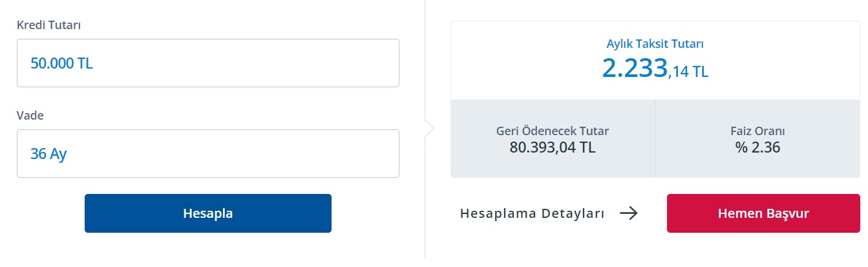
Task: Click the Aylık Taksit Tutarı heading
Action: point(655,44)
